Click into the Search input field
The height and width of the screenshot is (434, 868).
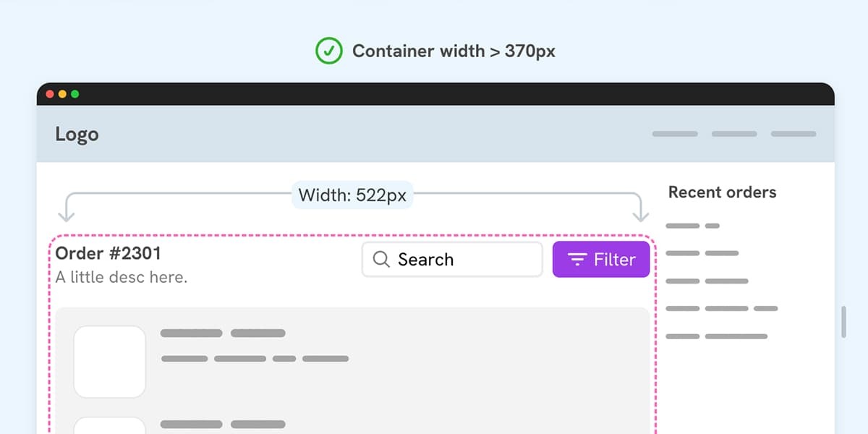452,260
